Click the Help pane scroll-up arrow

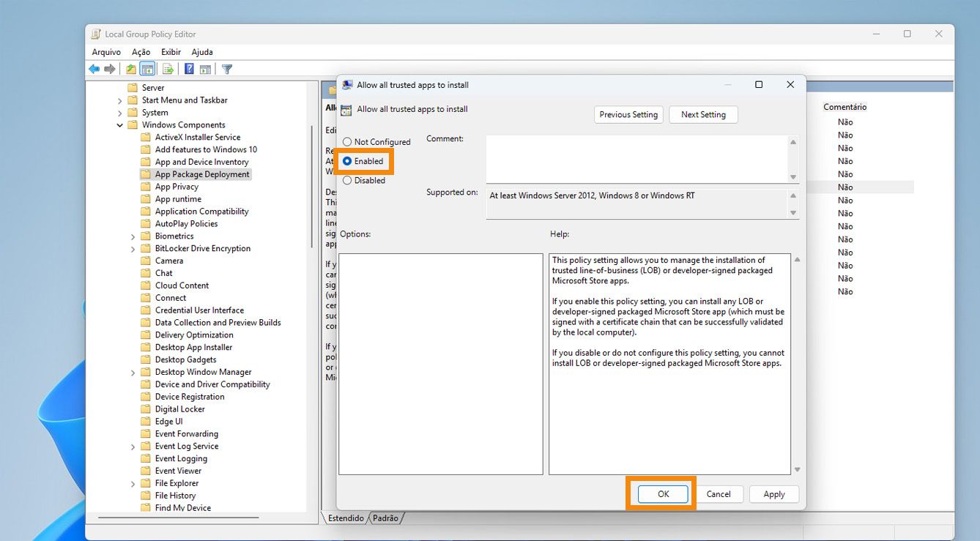[x=797, y=260]
